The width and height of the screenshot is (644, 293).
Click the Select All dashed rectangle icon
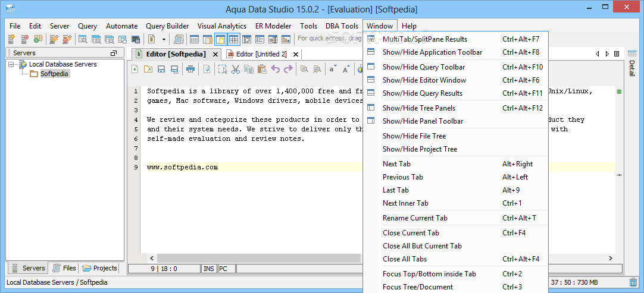click(223, 69)
